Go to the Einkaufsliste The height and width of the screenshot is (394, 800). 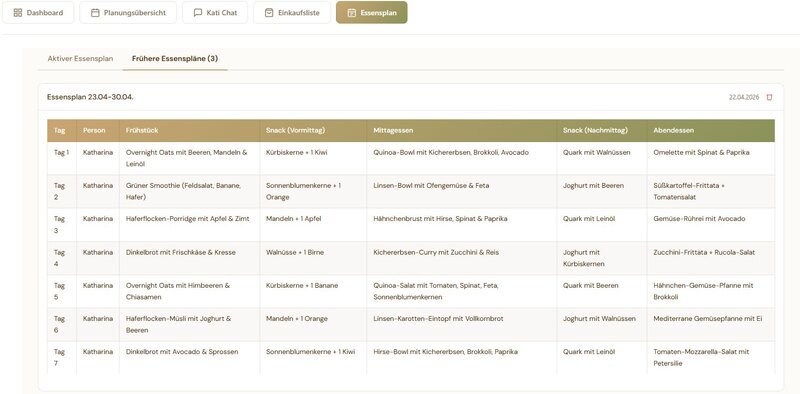coord(292,12)
